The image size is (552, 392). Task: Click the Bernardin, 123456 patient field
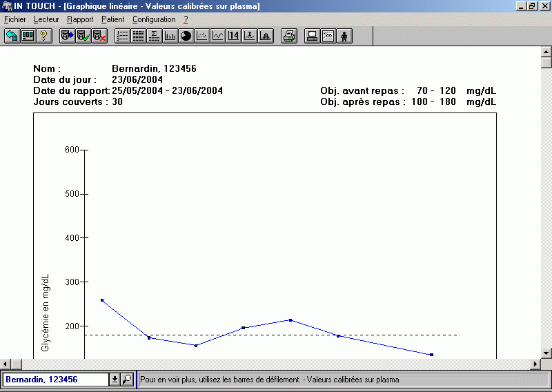[x=56, y=380]
